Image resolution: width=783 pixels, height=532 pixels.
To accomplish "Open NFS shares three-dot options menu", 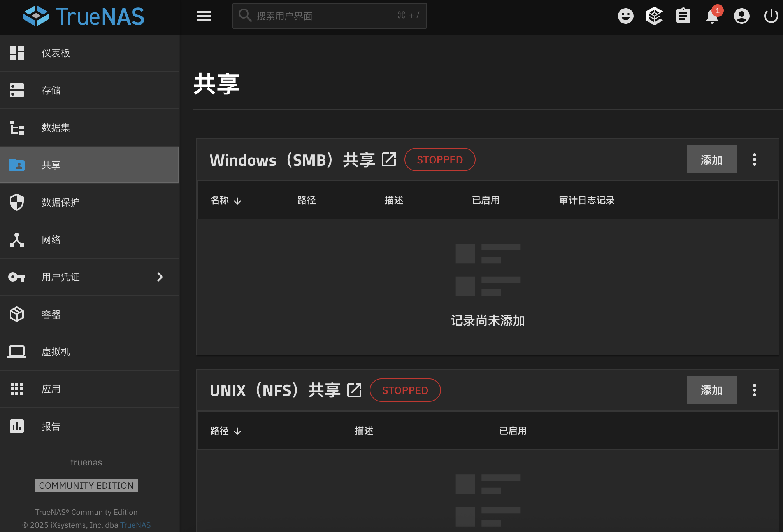I will 754,390.
